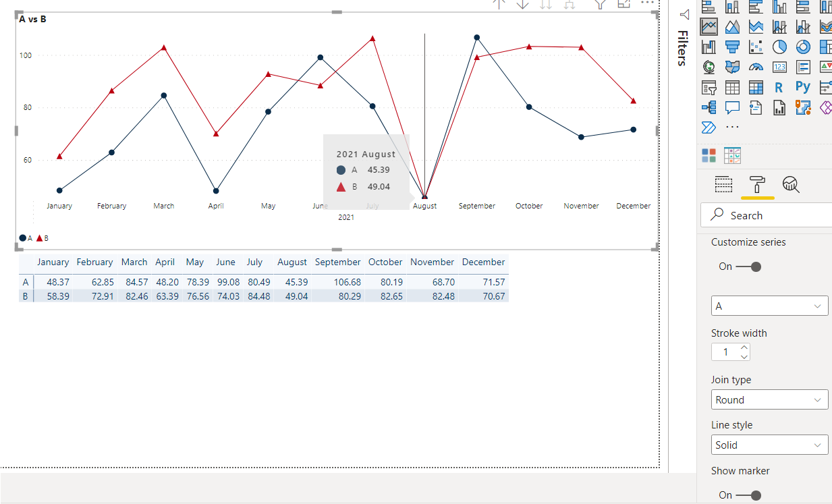Image resolution: width=832 pixels, height=504 pixels.
Task: Open the Line style Solid dropdown
Action: point(769,445)
